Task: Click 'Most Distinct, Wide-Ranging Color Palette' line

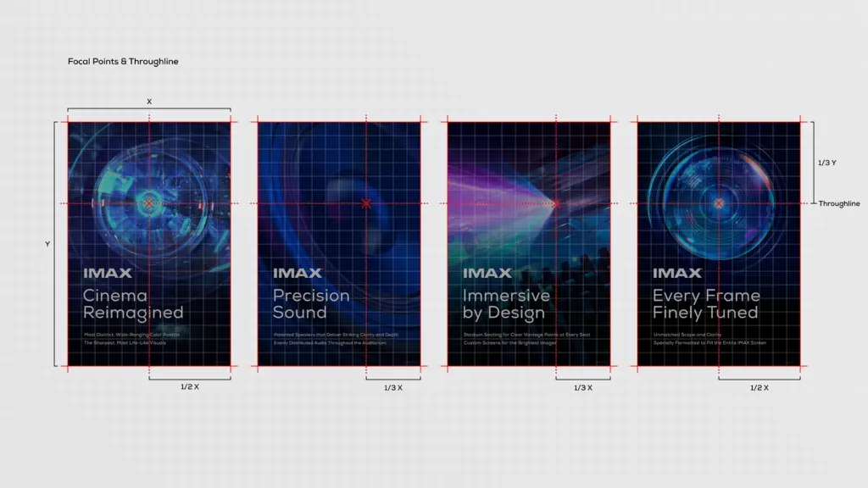Action: pos(131,335)
